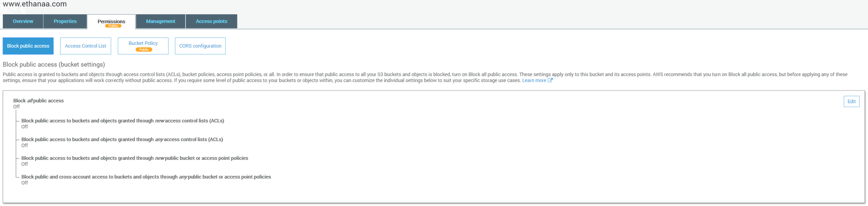This screenshot has width=868, height=206.
Task: Click the 'Block public access (bucket settings)' heading
Action: click(x=54, y=65)
